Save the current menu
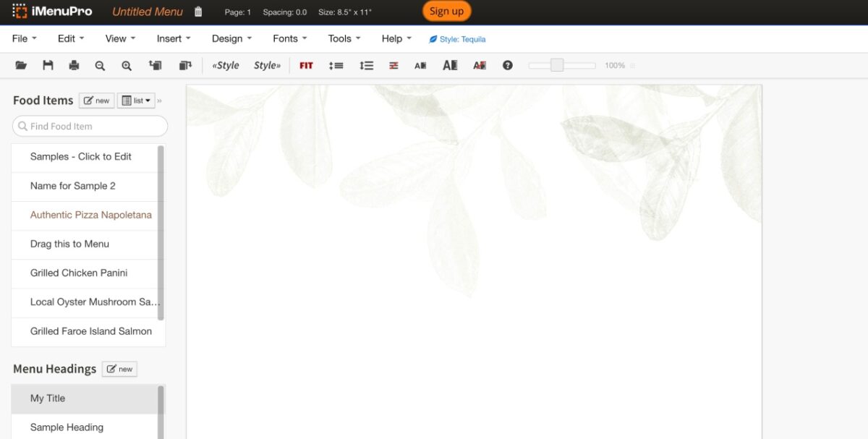The width and height of the screenshot is (868, 439). (47, 65)
